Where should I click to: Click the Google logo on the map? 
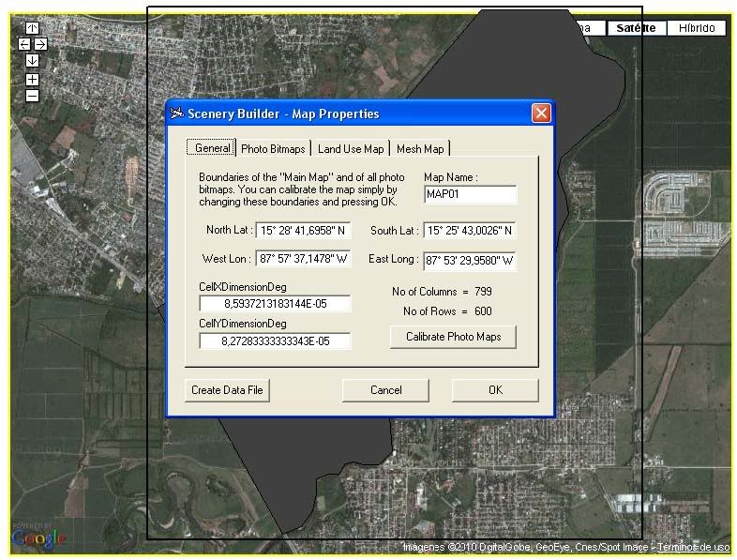point(39,538)
